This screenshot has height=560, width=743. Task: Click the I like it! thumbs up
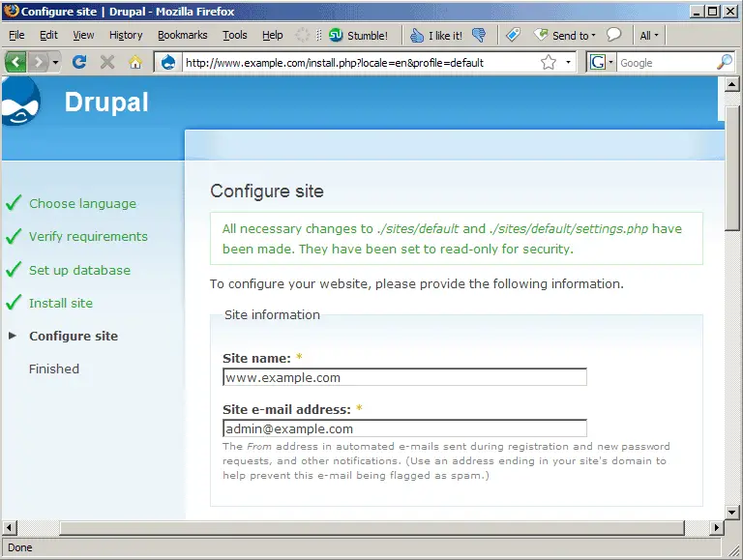[x=436, y=36]
